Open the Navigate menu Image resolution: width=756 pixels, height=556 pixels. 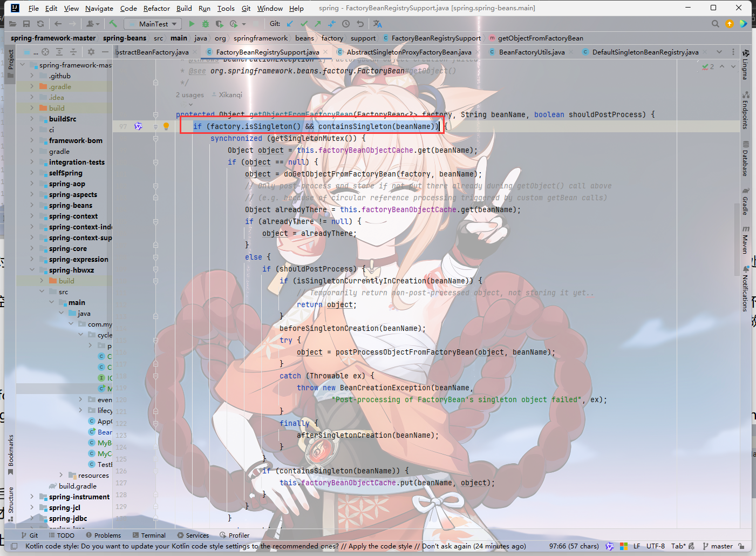pyautogui.click(x=99, y=8)
